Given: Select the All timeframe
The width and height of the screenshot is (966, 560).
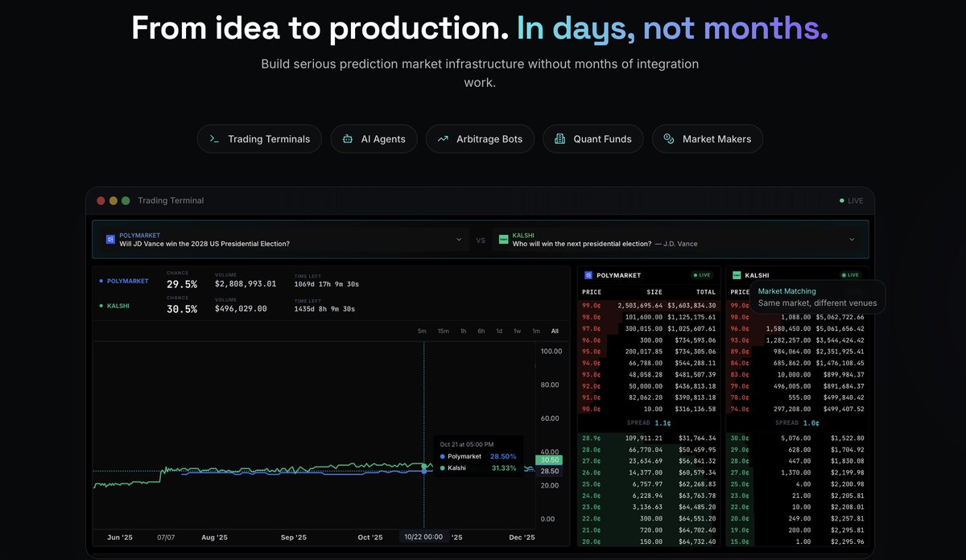Looking at the screenshot, I should [x=555, y=331].
